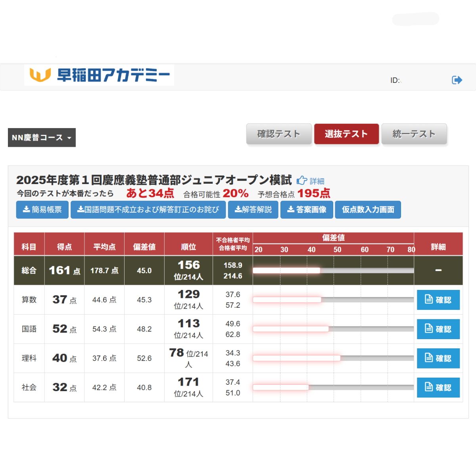Click the 簡易帳票 button

point(42,210)
